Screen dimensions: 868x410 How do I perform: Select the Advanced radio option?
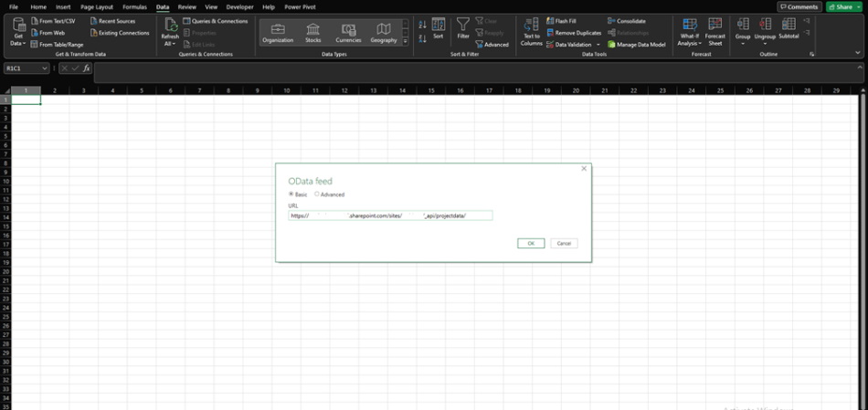pos(317,194)
